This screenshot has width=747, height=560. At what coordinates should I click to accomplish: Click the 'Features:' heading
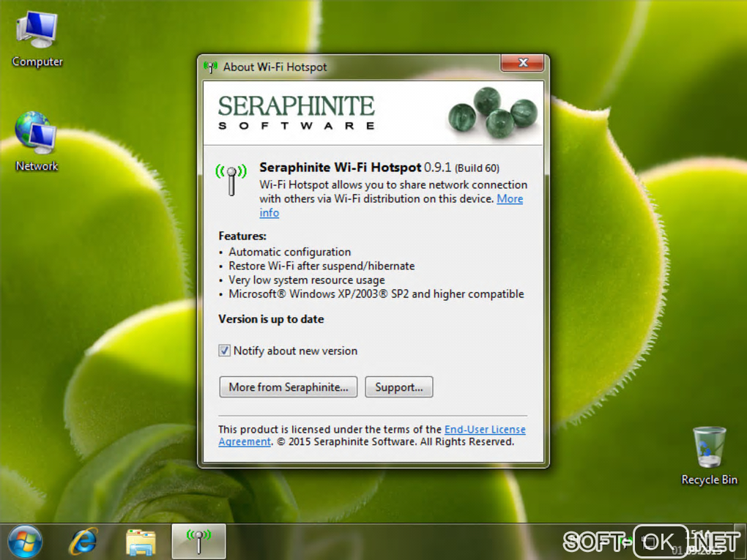pyautogui.click(x=242, y=236)
